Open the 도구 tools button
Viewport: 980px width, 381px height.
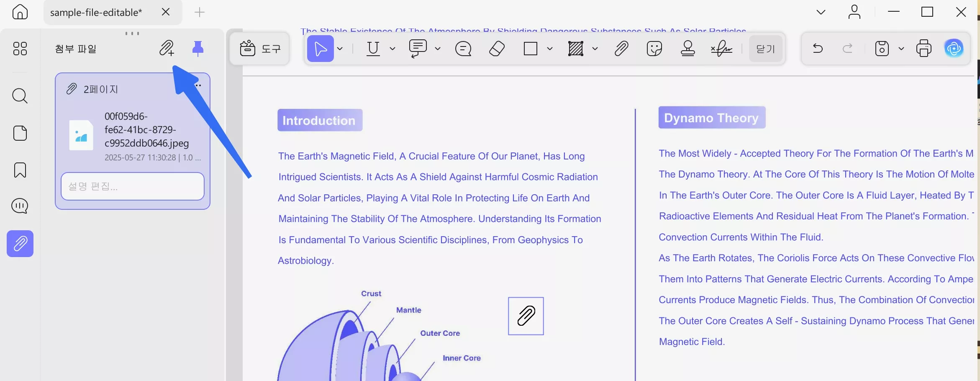click(x=260, y=49)
